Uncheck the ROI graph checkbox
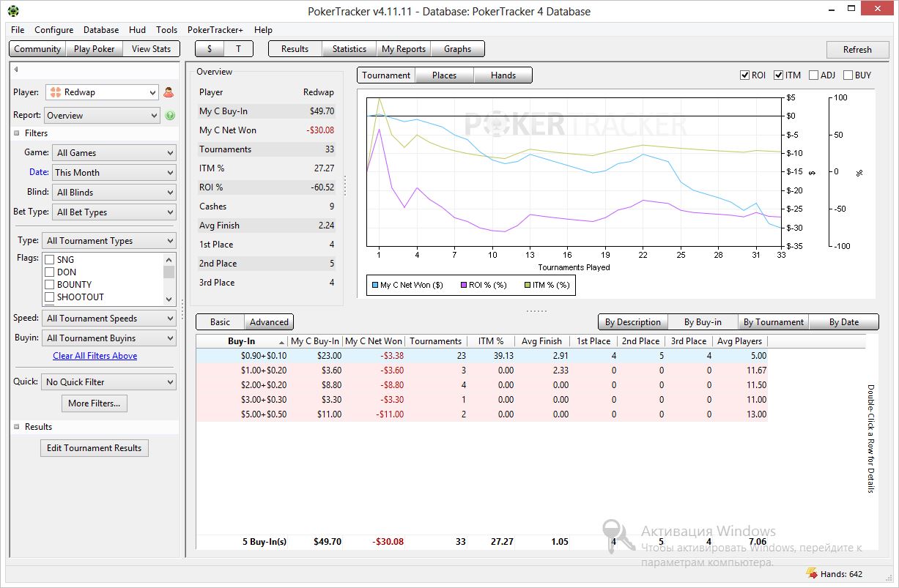This screenshot has width=899, height=588. [x=744, y=75]
